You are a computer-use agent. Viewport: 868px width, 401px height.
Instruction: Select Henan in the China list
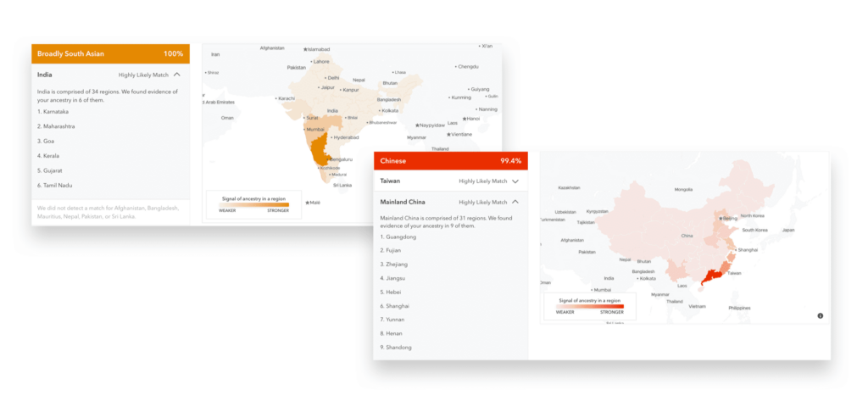tap(392, 333)
